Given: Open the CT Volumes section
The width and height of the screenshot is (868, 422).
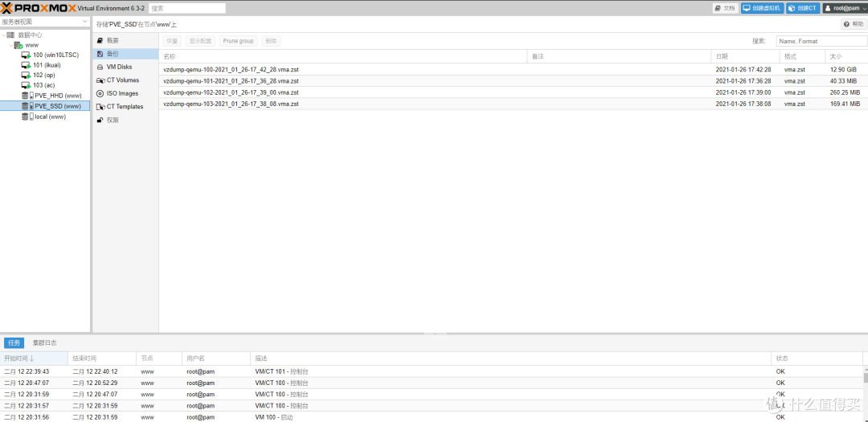Looking at the screenshot, I should click(122, 80).
